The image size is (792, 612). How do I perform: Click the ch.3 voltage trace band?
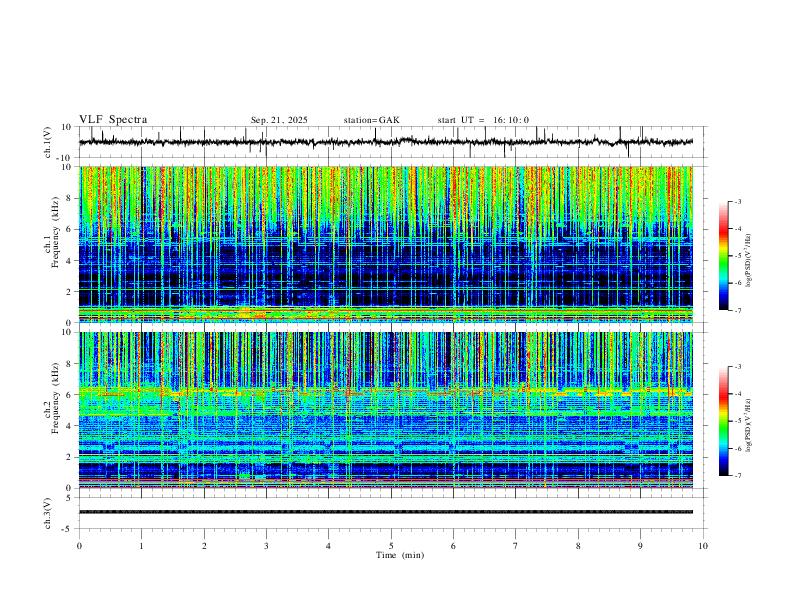pyautogui.click(x=385, y=512)
